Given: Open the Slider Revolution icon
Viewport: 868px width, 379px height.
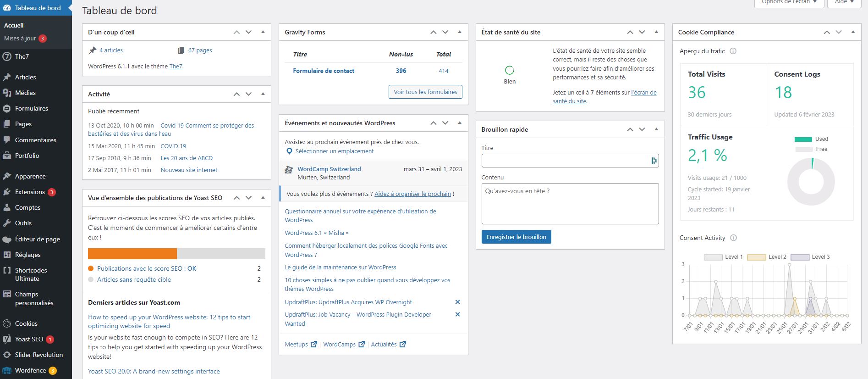Looking at the screenshot, I should tap(7, 355).
